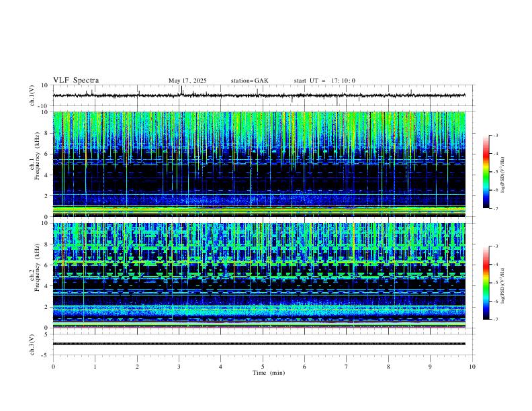532x411 pixels.
Task: Click the ch.1 voltage waveform trace
Action: (259, 95)
